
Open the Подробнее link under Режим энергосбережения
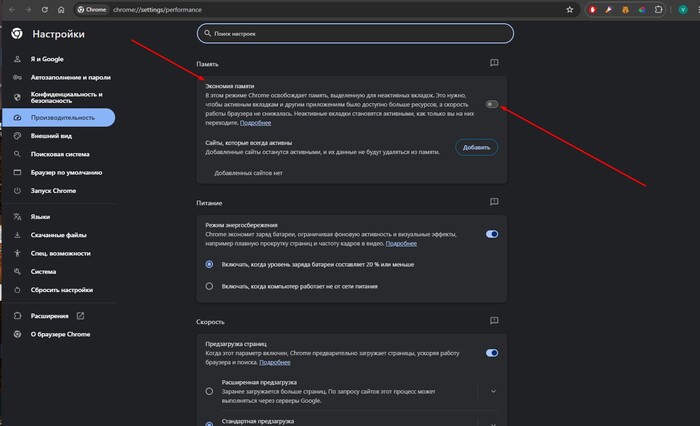coord(401,243)
